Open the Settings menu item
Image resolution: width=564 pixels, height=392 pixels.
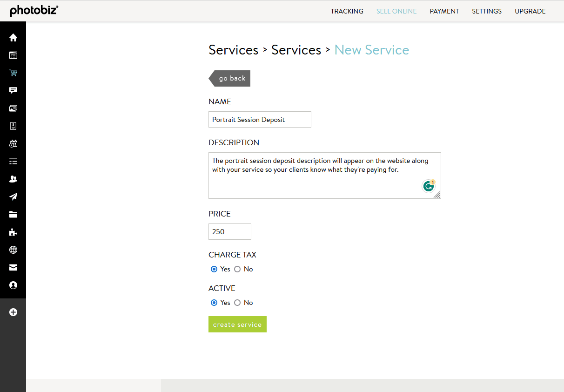tap(486, 11)
